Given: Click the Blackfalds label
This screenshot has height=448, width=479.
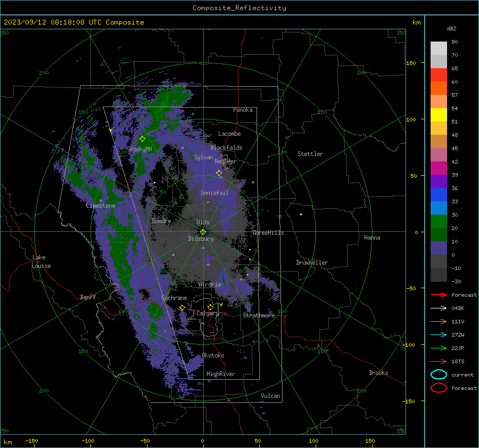Looking at the screenshot, I should pos(226,148).
